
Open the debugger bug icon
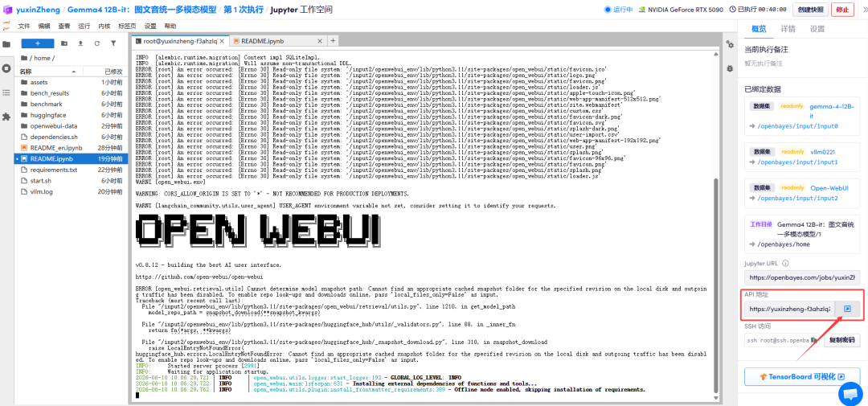click(x=730, y=68)
